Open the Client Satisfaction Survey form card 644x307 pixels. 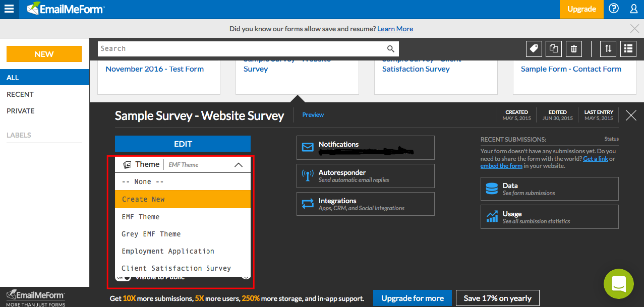click(x=436, y=77)
